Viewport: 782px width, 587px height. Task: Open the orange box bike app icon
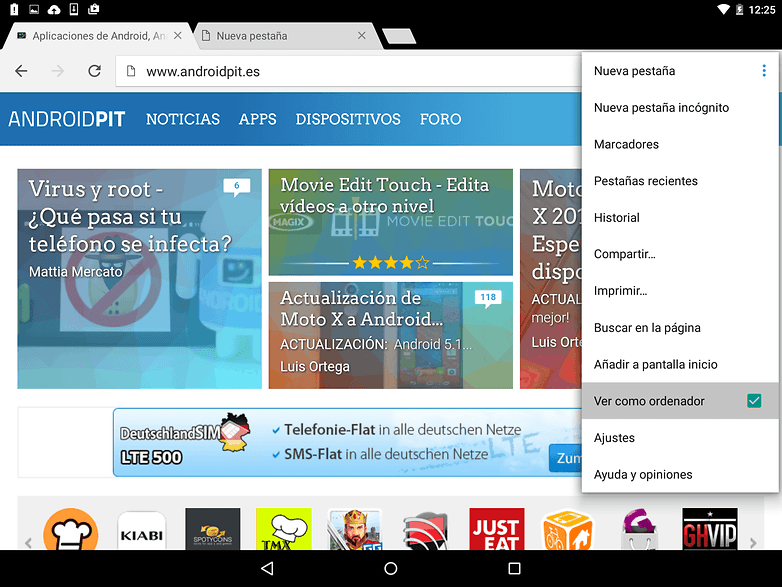point(567,529)
